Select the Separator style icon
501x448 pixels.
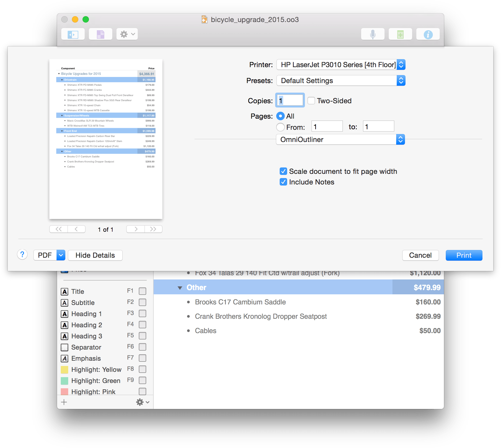pyautogui.click(x=64, y=347)
